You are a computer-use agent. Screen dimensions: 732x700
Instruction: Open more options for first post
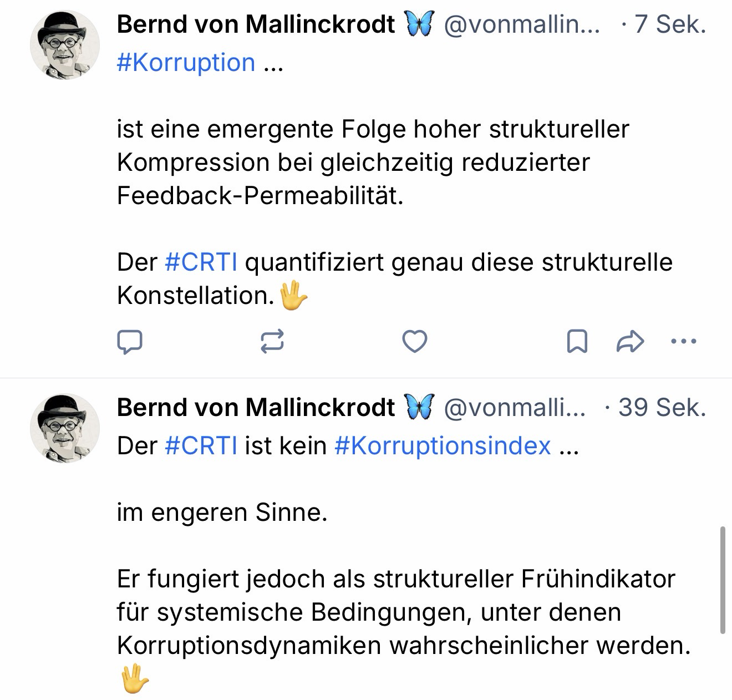[683, 342]
